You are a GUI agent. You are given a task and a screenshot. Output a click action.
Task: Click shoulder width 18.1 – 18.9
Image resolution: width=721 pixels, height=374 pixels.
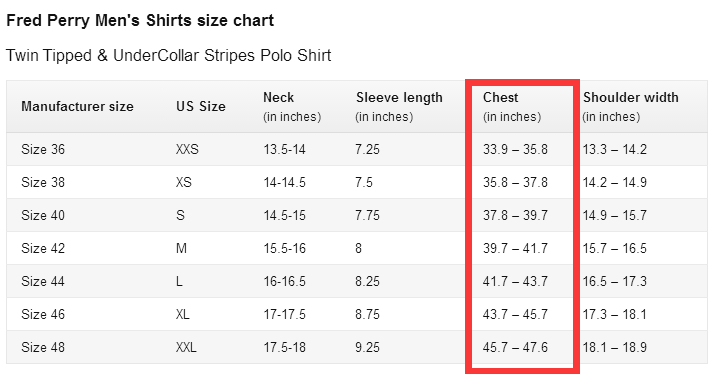click(615, 347)
